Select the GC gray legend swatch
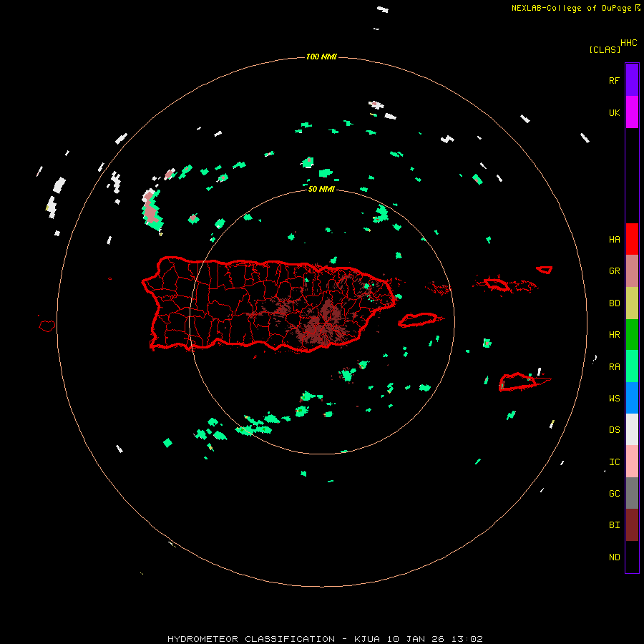This screenshot has height=644, width=644. coord(632,493)
